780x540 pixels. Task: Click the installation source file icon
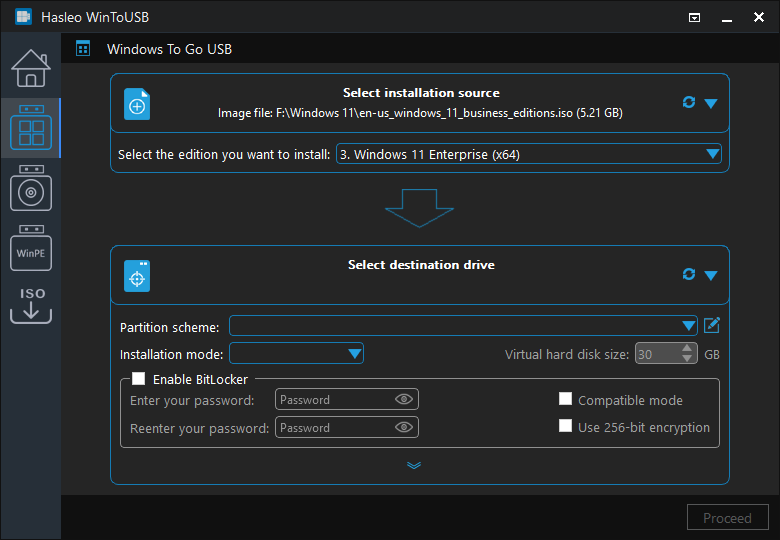[137, 104]
